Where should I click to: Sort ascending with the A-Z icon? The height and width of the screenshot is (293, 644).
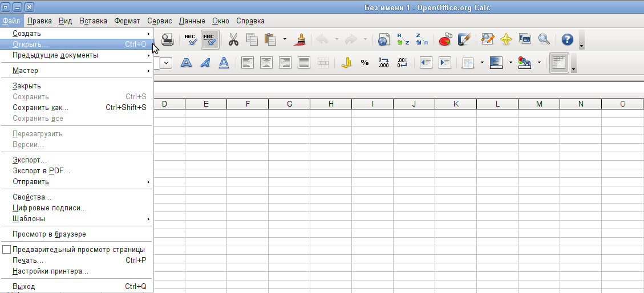coord(403,39)
